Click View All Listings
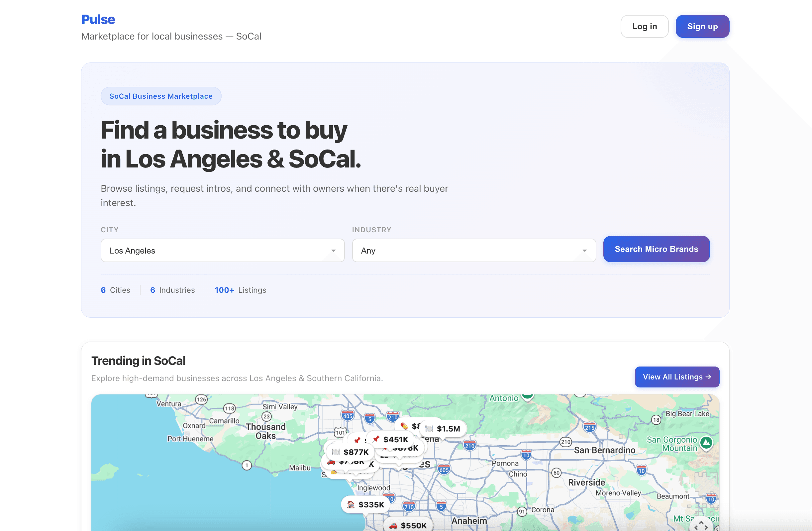The height and width of the screenshot is (531, 812). coord(677,377)
